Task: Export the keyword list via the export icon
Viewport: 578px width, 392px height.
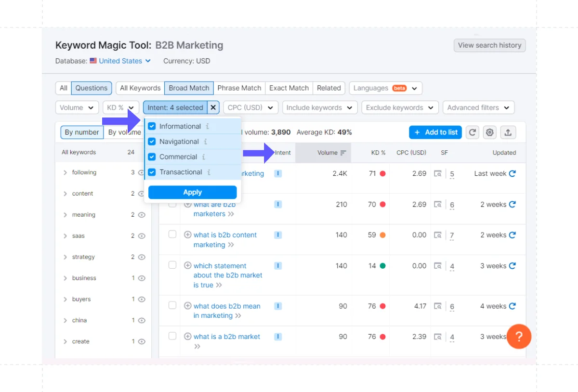Action: click(508, 132)
